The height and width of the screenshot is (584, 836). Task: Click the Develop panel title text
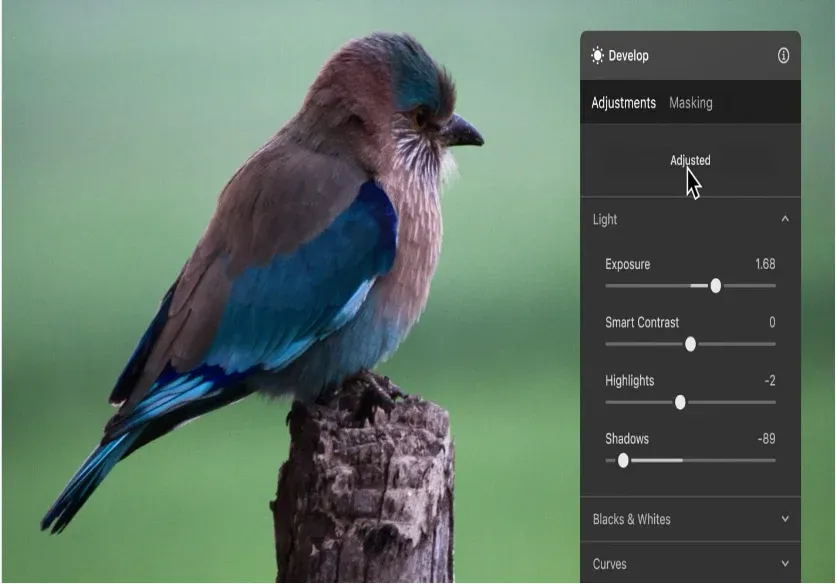click(x=629, y=55)
